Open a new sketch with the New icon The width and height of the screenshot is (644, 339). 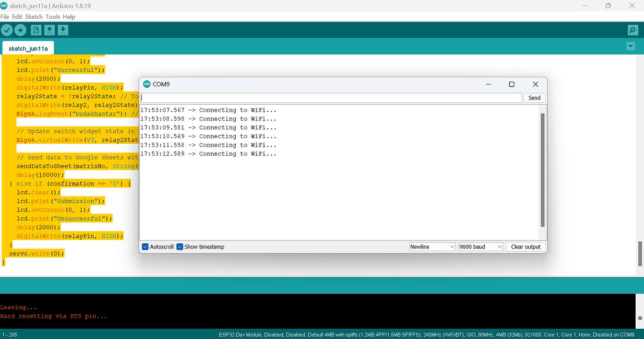click(36, 30)
